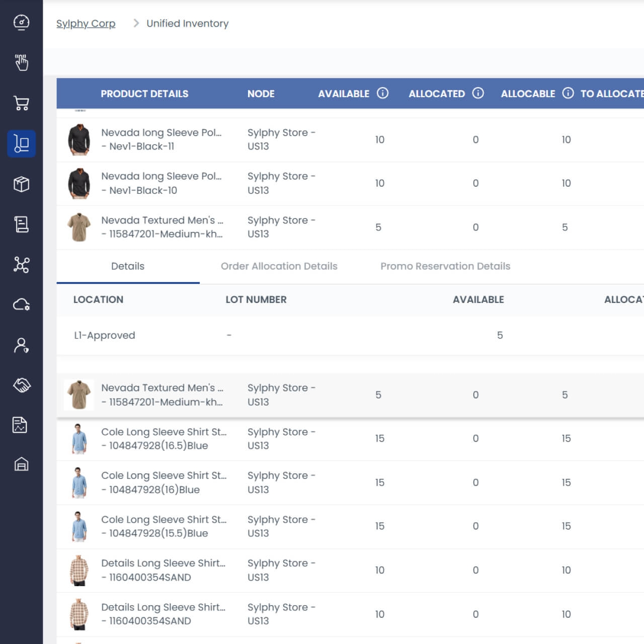Screen dimensions: 644x644
Task: Collapse the sticky Nevada Textured Men's khaki row
Action: [x=161, y=395]
